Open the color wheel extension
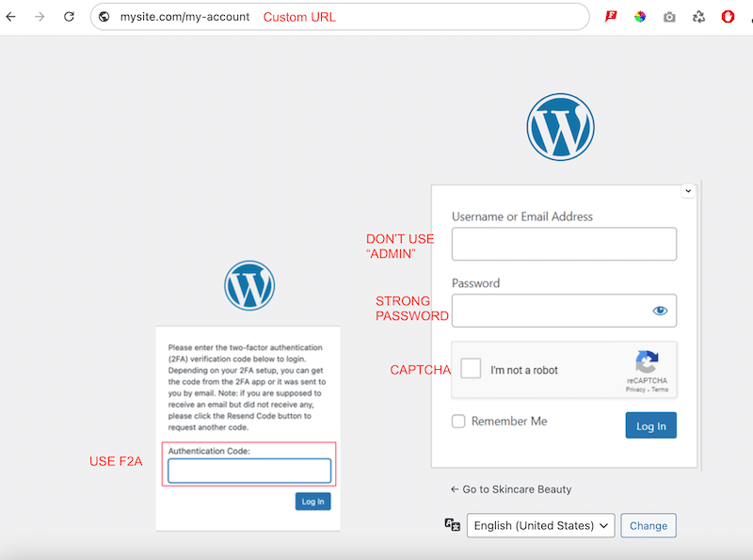 click(640, 17)
